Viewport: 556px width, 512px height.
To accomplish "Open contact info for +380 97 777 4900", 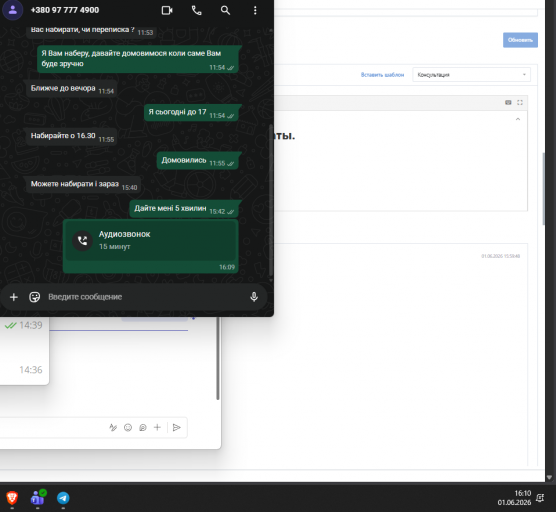I will (x=65, y=10).
